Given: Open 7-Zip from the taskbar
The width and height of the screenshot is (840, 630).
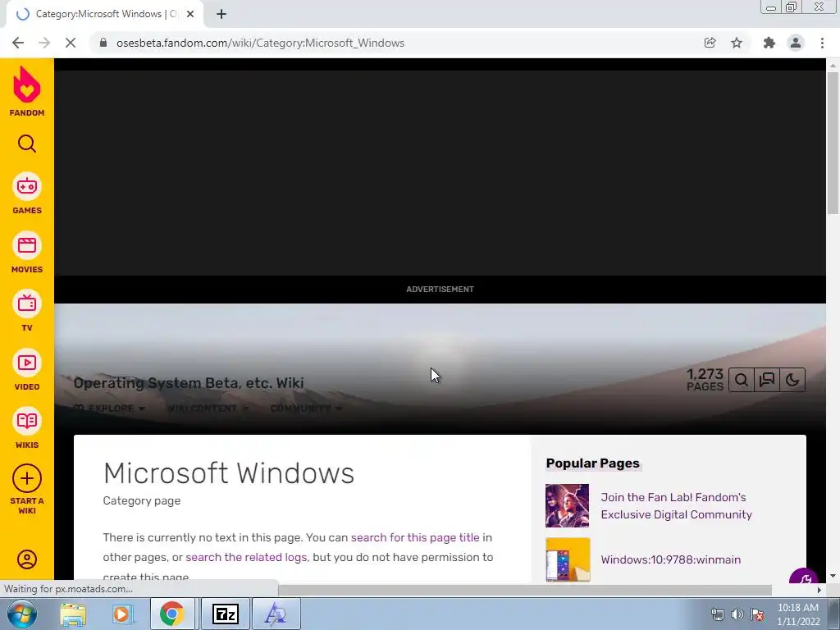Looking at the screenshot, I should coord(225,614).
